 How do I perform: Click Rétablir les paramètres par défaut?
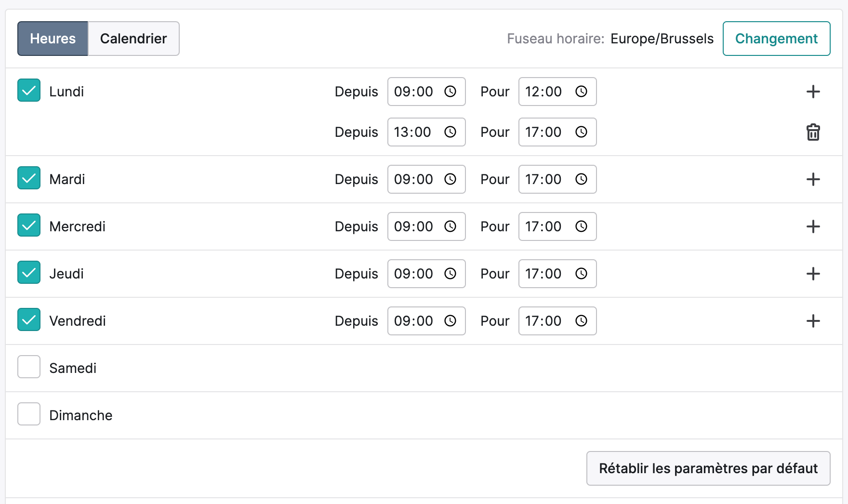(x=708, y=468)
